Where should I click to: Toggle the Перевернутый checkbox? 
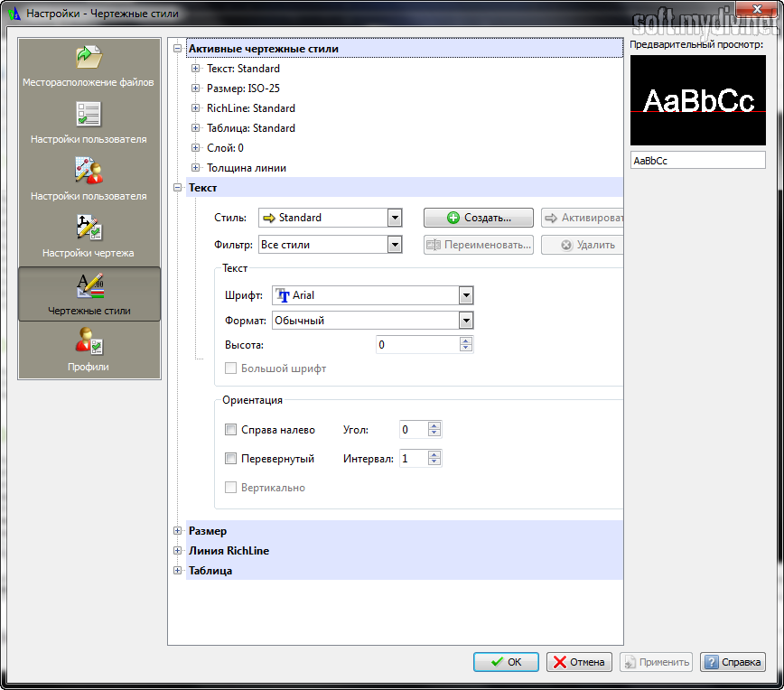(x=230, y=459)
